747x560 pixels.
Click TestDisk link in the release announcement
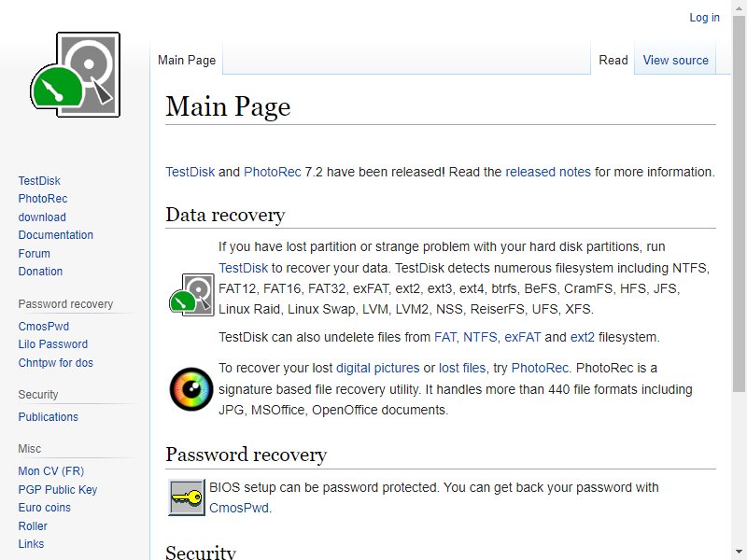pyautogui.click(x=190, y=172)
